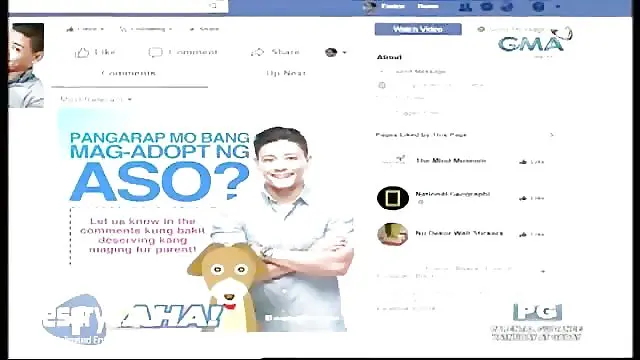Click the search magnifier in the search bar

point(213,6)
